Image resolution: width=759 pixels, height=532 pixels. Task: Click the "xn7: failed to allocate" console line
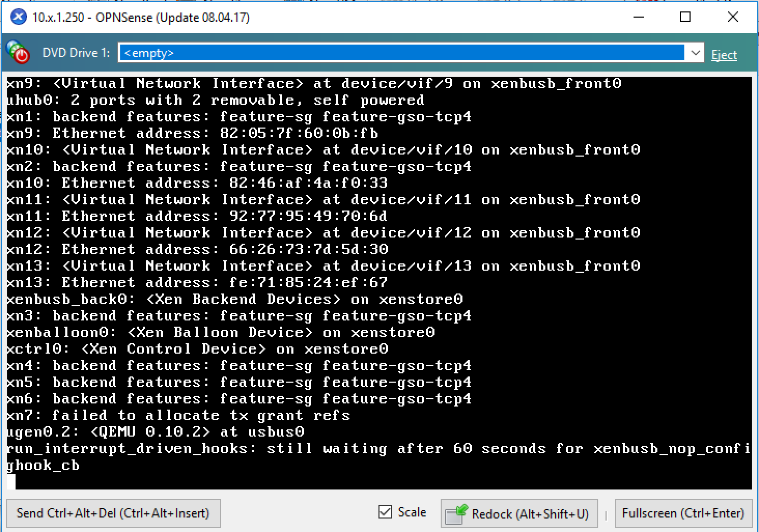coord(178,415)
